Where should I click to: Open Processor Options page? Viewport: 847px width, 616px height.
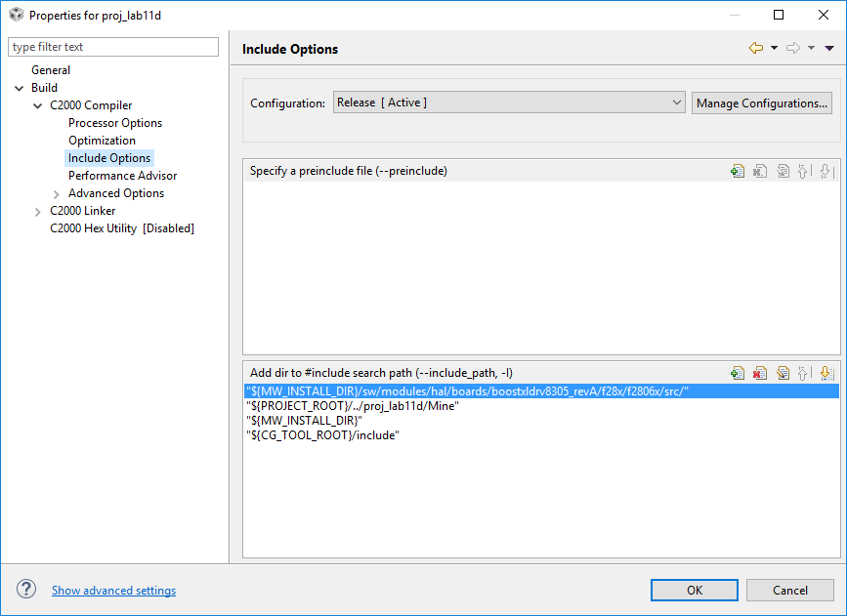[x=115, y=123]
